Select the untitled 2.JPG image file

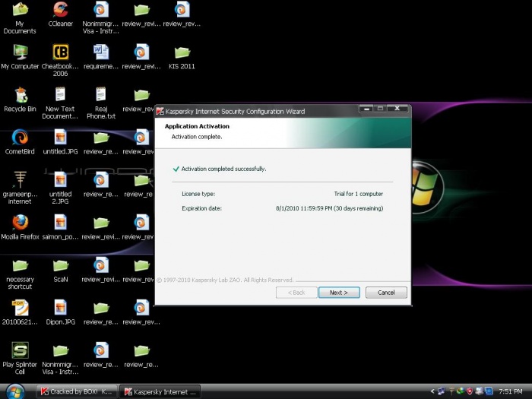[60, 188]
